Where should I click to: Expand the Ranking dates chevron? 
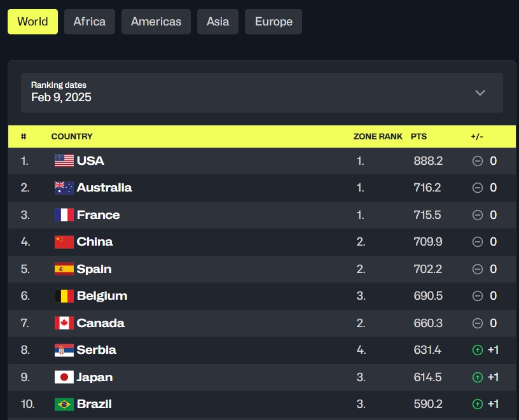(480, 93)
